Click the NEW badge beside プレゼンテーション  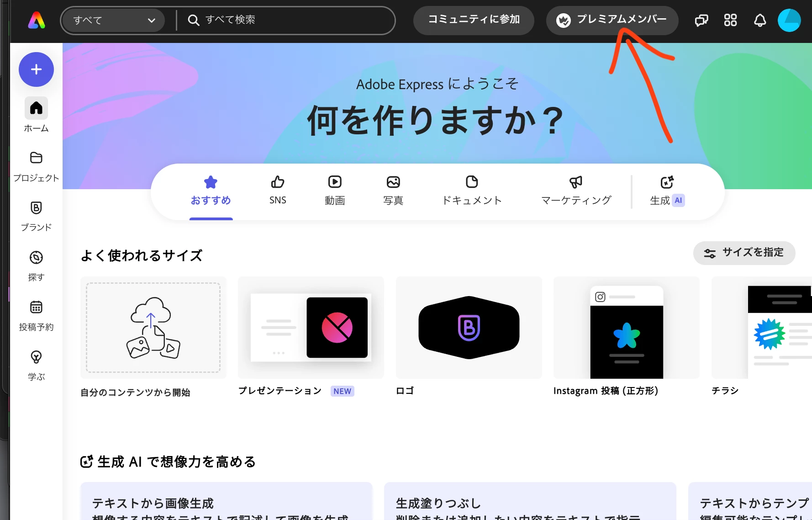coord(343,391)
